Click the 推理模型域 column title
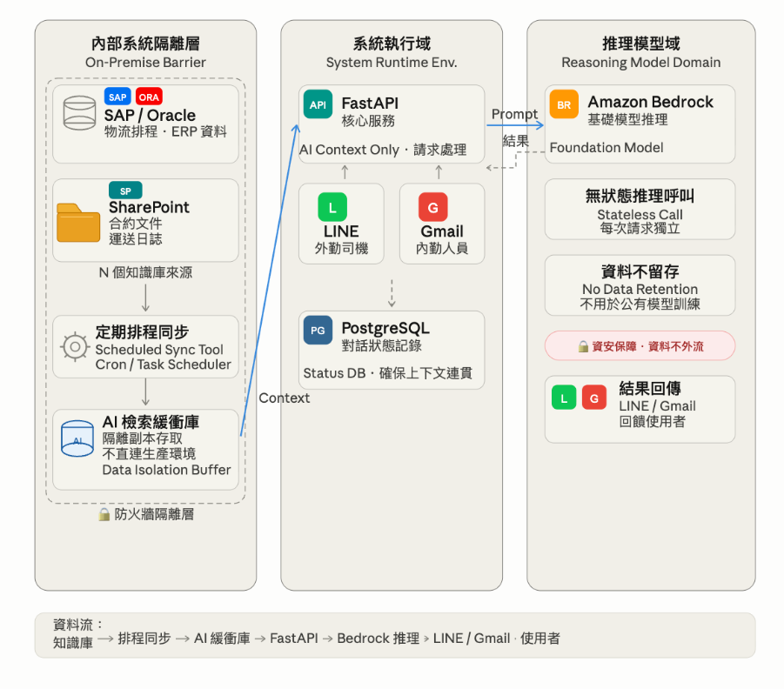Viewport: 784px width, 689px height. (x=641, y=44)
